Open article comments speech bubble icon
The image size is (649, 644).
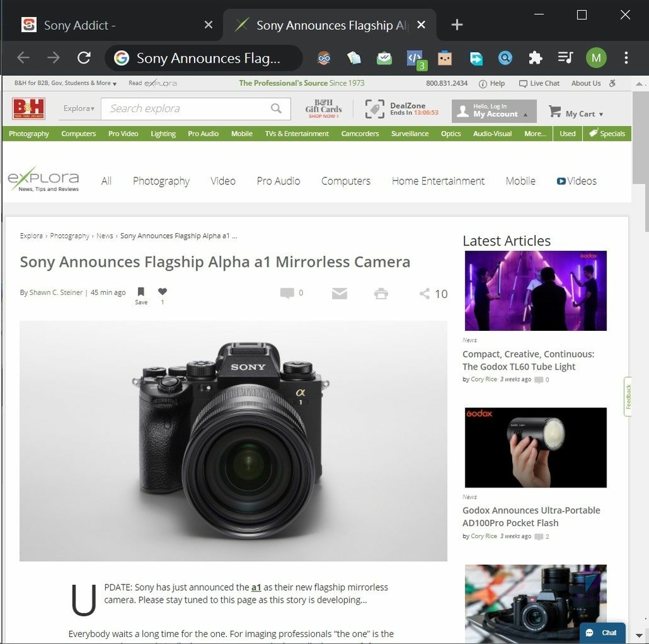(x=287, y=293)
